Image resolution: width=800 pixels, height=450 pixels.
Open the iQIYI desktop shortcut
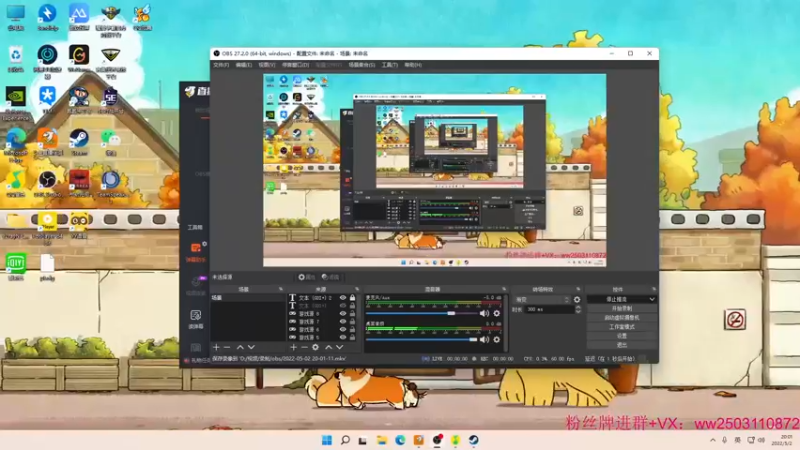click(16, 267)
